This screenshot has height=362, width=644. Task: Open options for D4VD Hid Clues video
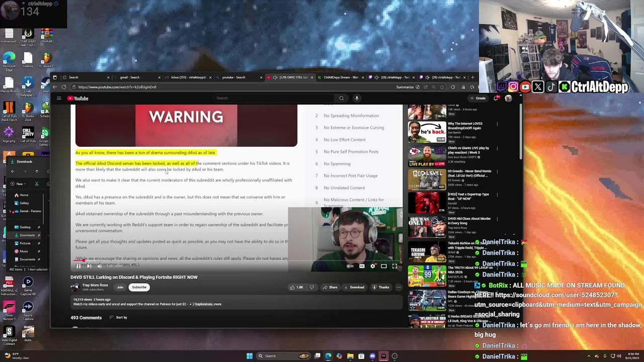(x=497, y=219)
